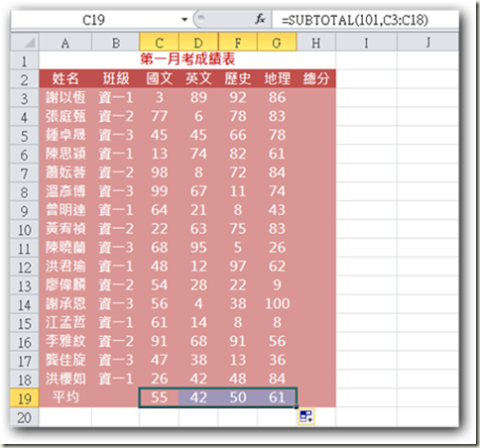Click the class cell in row 17

click(116, 360)
